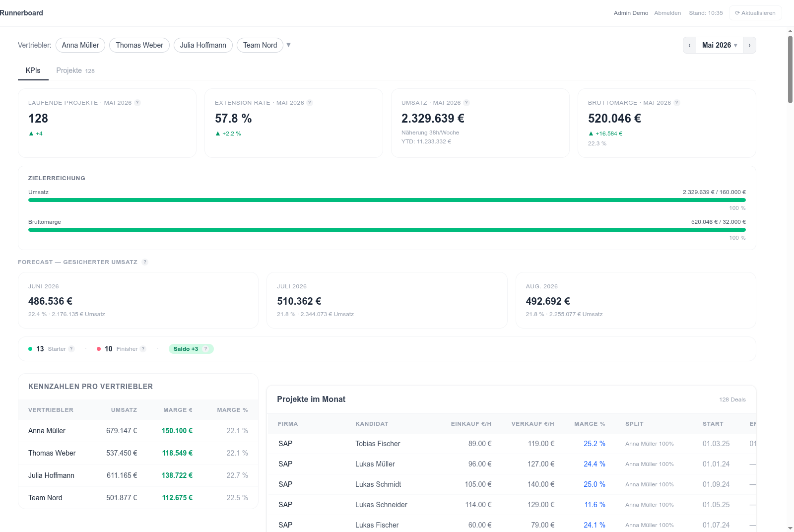Sort project table by Verkauf €/h header
The width and height of the screenshot is (794, 532).
pyautogui.click(x=533, y=424)
